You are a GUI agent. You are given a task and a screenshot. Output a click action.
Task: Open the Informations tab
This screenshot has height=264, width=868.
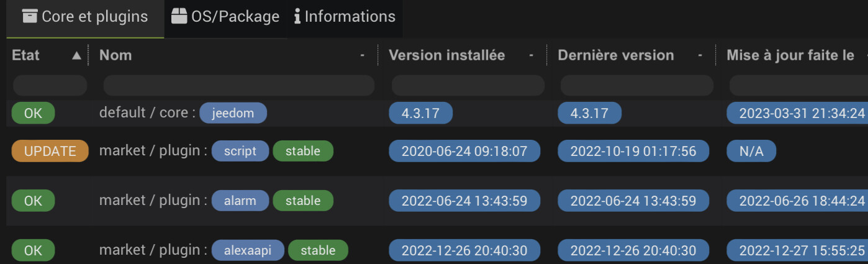344,17
